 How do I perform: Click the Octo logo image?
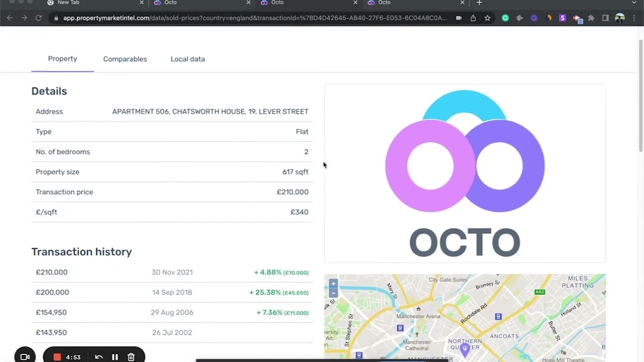465,173
